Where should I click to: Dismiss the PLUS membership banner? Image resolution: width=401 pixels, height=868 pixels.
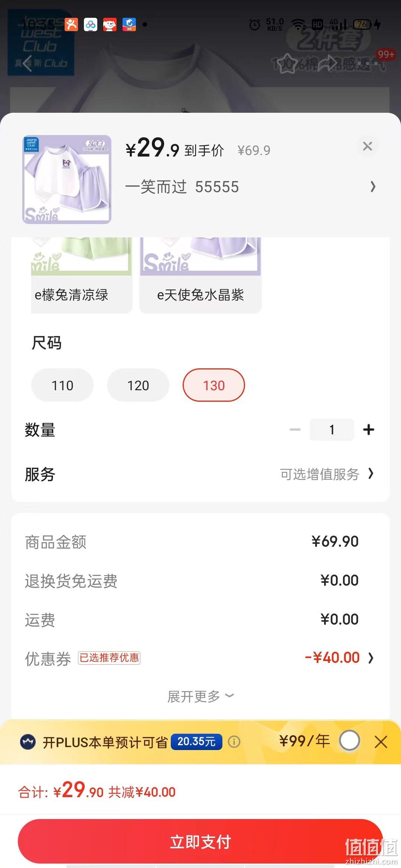pyautogui.click(x=381, y=742)
